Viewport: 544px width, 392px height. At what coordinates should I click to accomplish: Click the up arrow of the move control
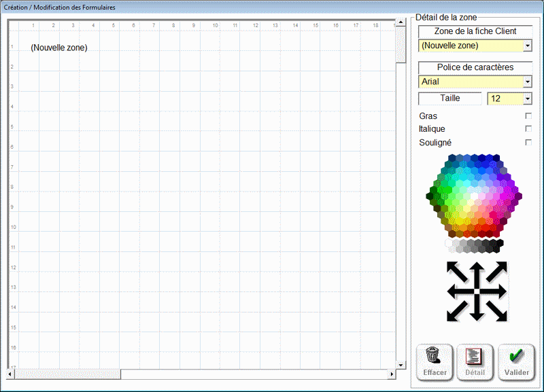pos(477,274)
